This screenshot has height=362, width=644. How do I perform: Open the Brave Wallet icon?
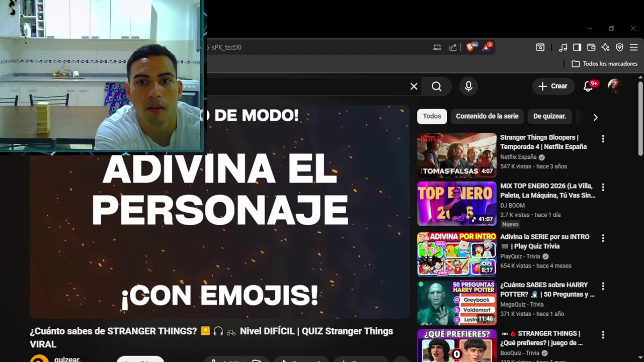591,47
